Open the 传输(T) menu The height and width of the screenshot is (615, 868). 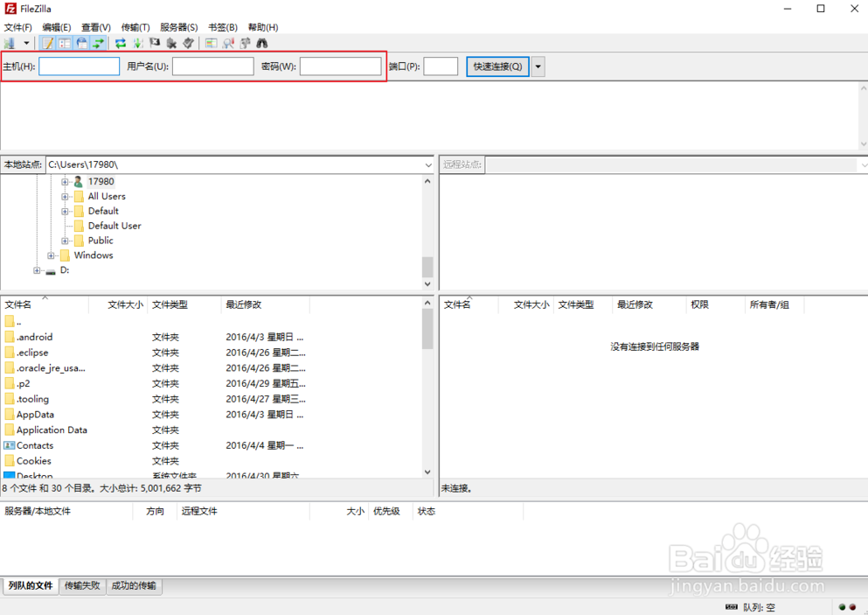click(x=135, y=27)
